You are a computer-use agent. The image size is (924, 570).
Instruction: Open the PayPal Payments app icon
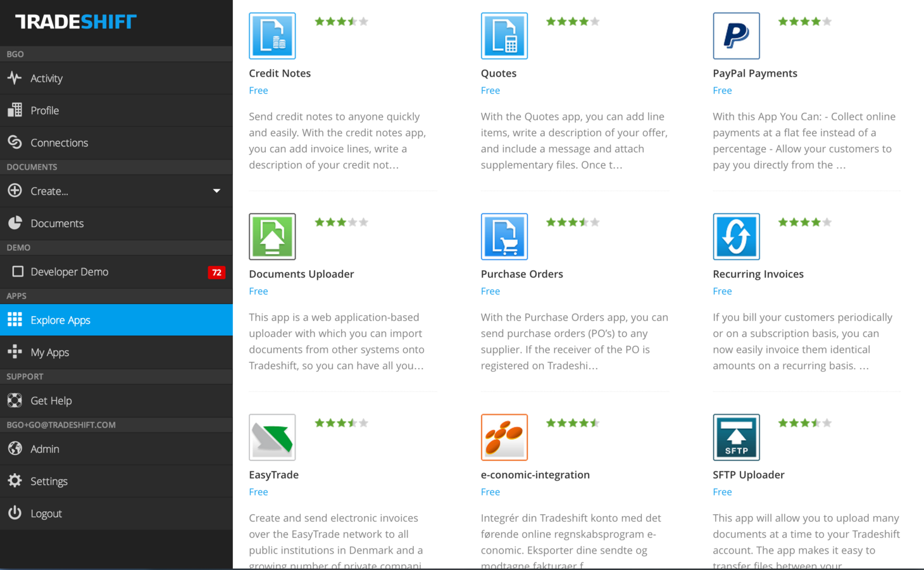[736, 36]
